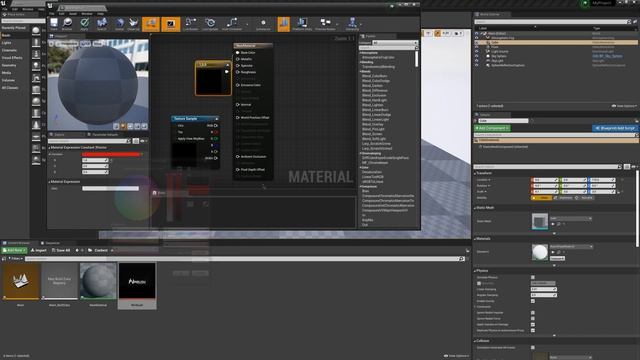The width and height of the screenshot is (640, 360).
Task: Click Import button in Content Browser
Action: [39, 250]
